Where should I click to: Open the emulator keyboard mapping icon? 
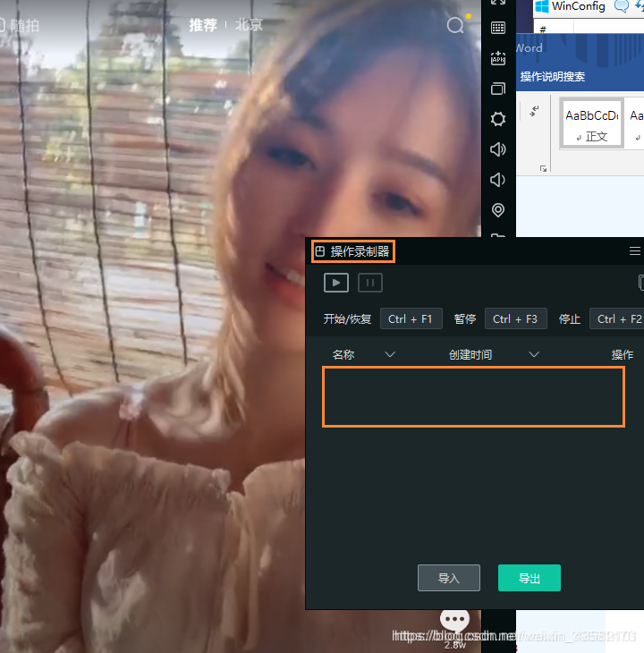(x=498, y=28)
